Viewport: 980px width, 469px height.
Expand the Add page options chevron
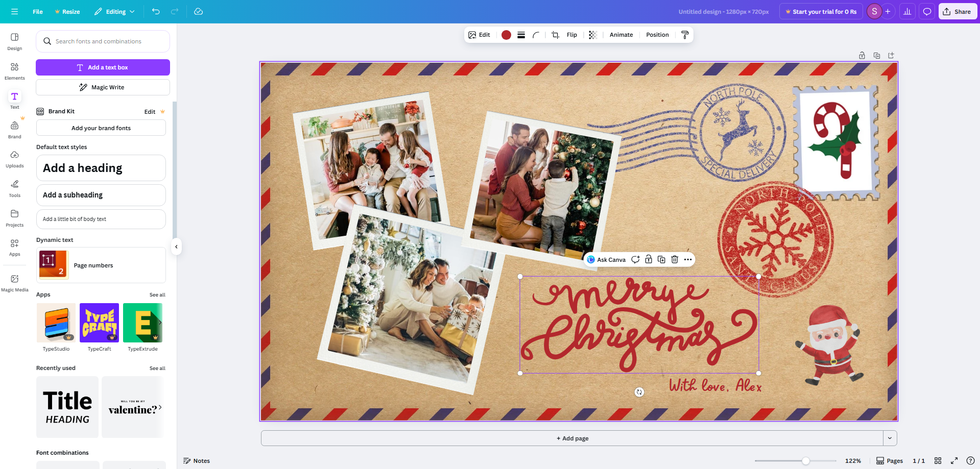click(890, 438)
